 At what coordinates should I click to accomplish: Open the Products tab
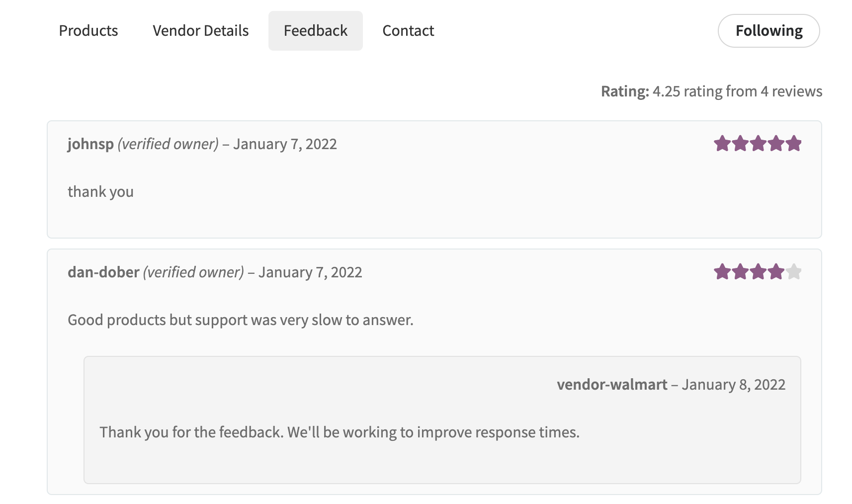coord(88,31)
